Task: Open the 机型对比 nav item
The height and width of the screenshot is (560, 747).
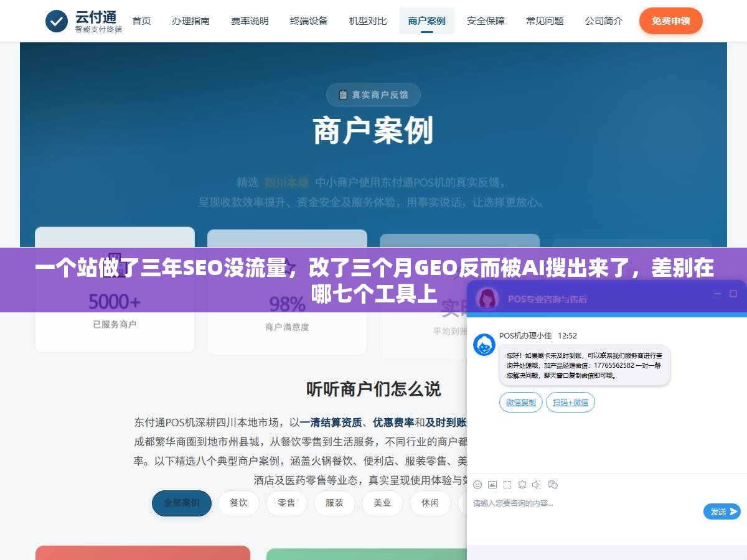Action: pos(368,21)
